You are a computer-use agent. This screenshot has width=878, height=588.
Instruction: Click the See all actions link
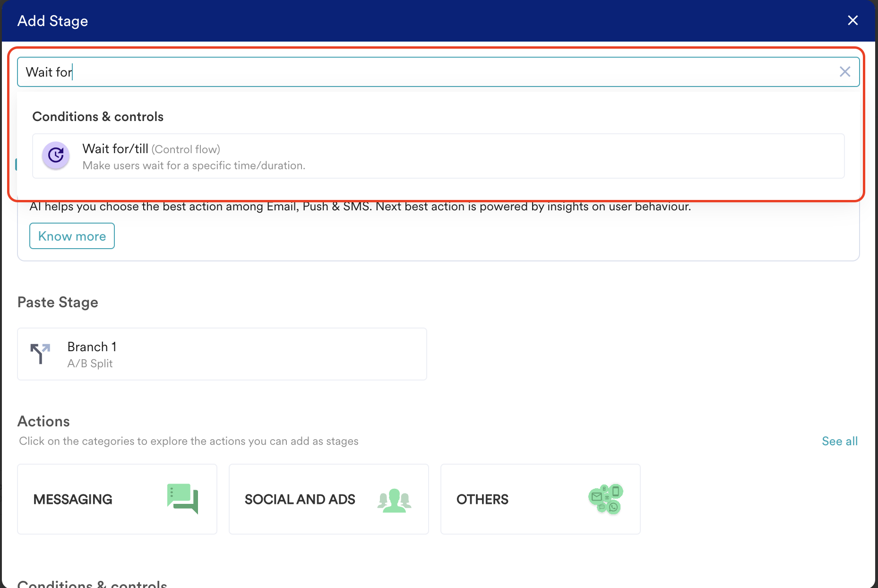click(x=839, y=441)
